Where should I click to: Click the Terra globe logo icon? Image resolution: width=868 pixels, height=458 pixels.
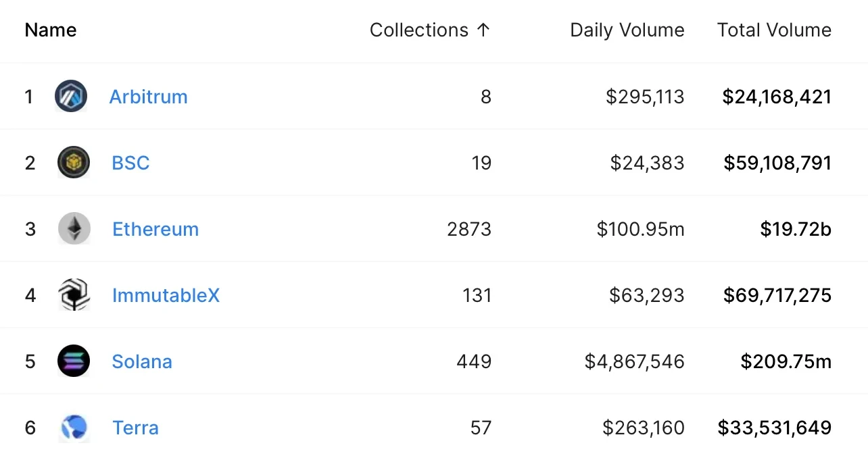point(74,428)
